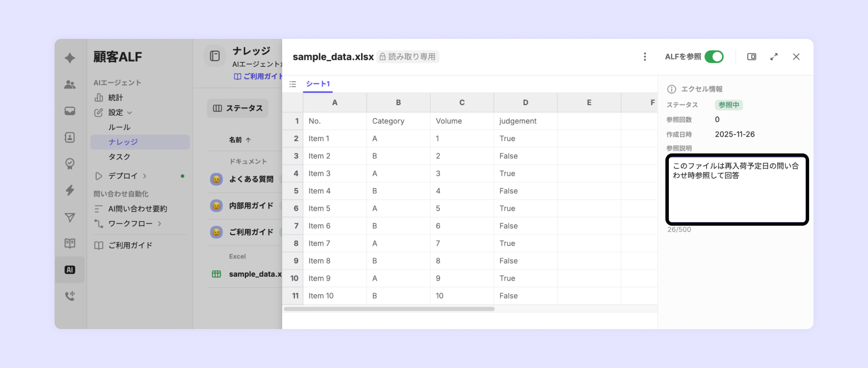
Task: Click the side panel layout icon
Action: click(x=752, y=57)
